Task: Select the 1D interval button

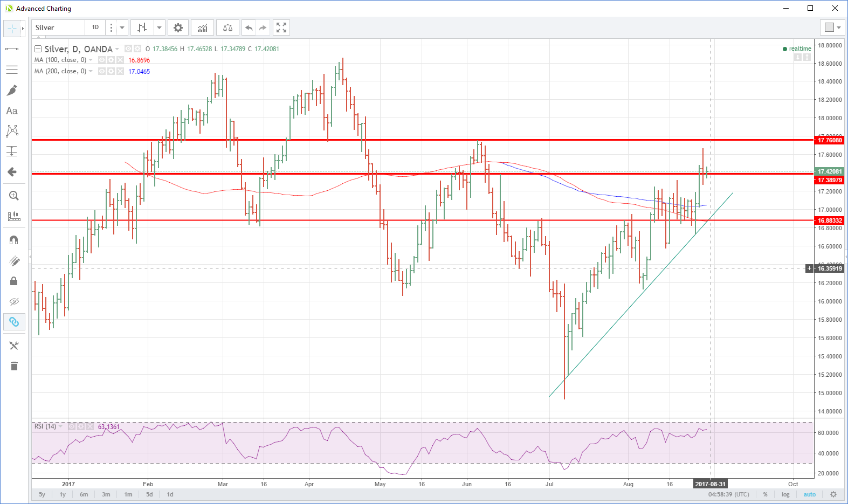Action: [95, 27]
